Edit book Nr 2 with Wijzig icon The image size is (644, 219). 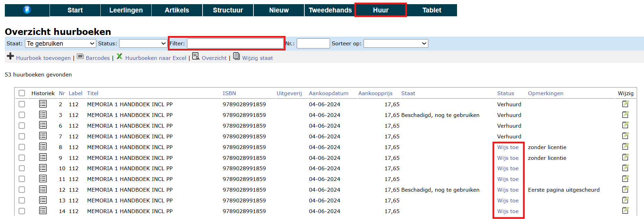(x=625, y=104)
